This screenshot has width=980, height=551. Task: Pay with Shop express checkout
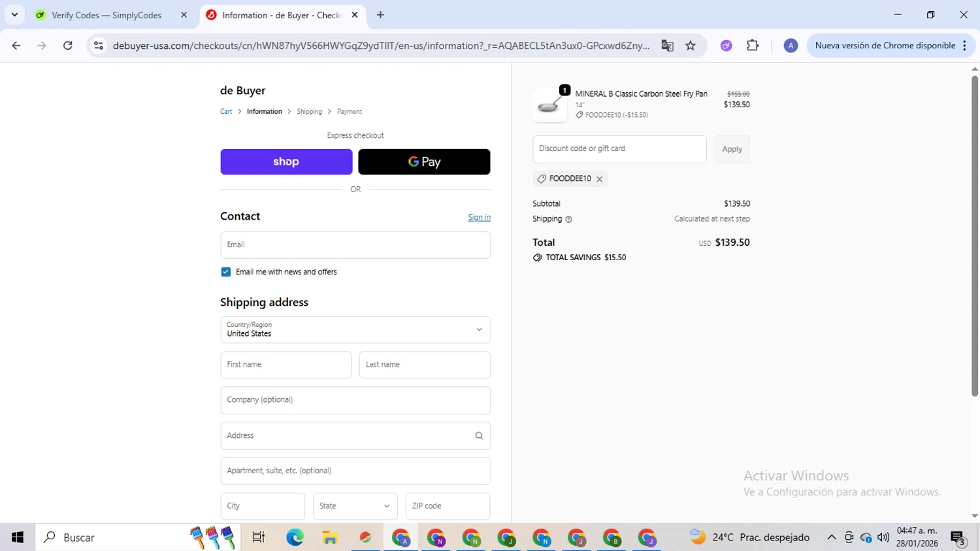[286, 162]
